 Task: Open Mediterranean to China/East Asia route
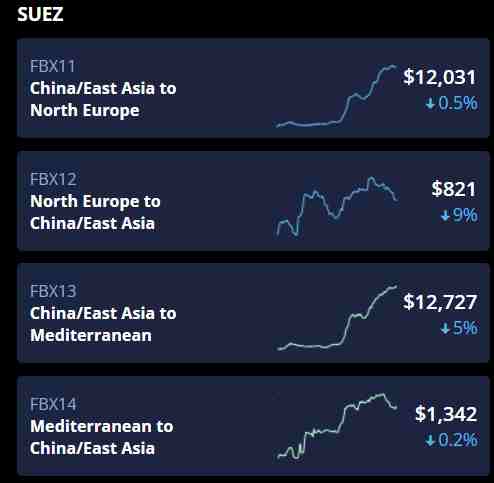click(x=102, y=437)
